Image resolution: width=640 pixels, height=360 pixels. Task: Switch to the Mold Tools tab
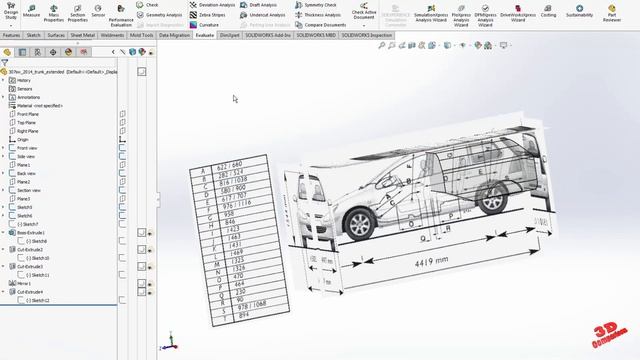(x=141, y=36)
